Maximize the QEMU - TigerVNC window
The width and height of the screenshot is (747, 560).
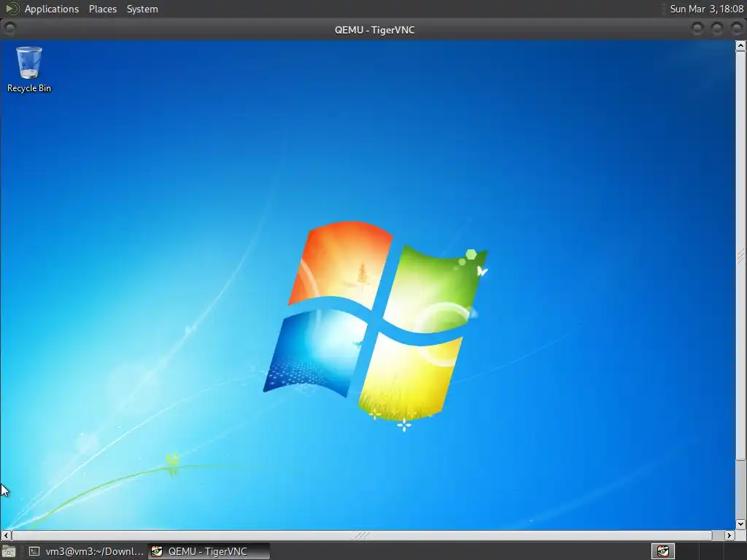(716, 29)
